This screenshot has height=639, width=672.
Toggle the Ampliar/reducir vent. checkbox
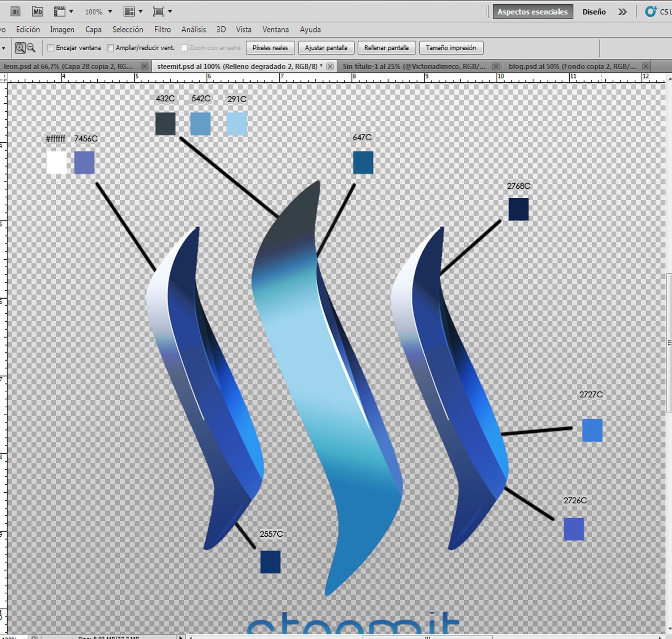pos(111,48)
